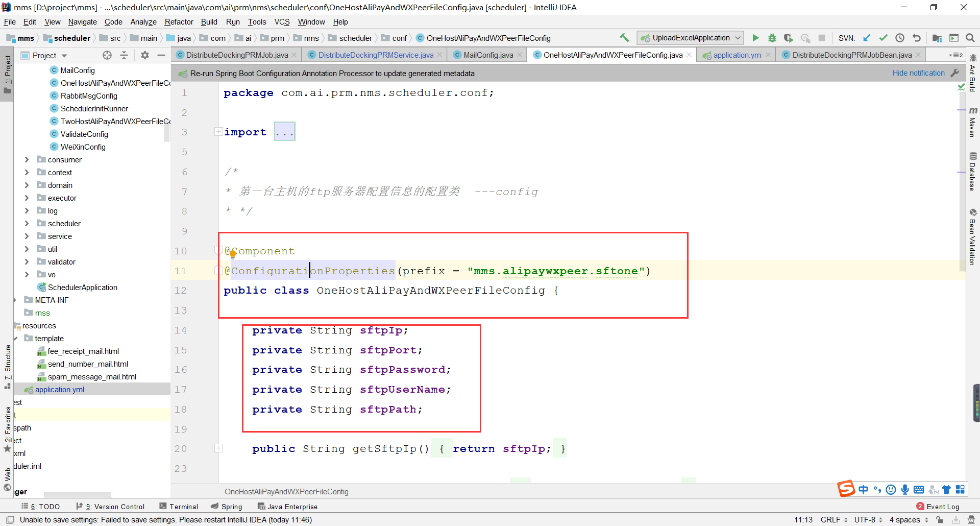Toggle the Project tool window side button
Viewport: 980px width, 526px height.
click(8, 74)
